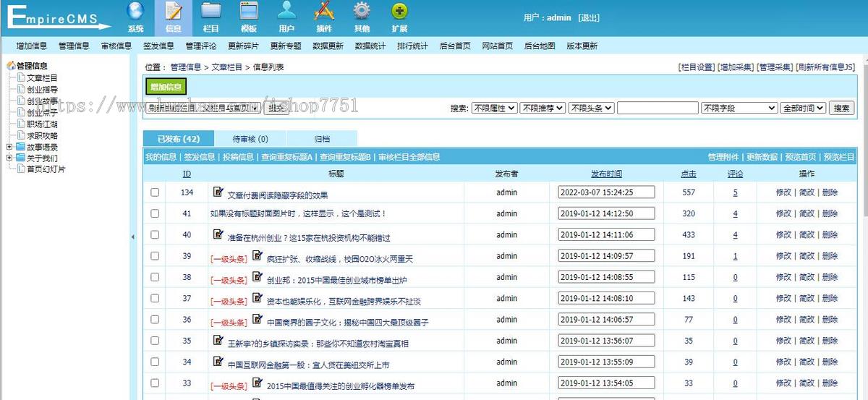This screenshot has width=868, height=400.
Task: Click the folder icon beside 关于我们
Action: pyautogui.click(x=20, y=158)
